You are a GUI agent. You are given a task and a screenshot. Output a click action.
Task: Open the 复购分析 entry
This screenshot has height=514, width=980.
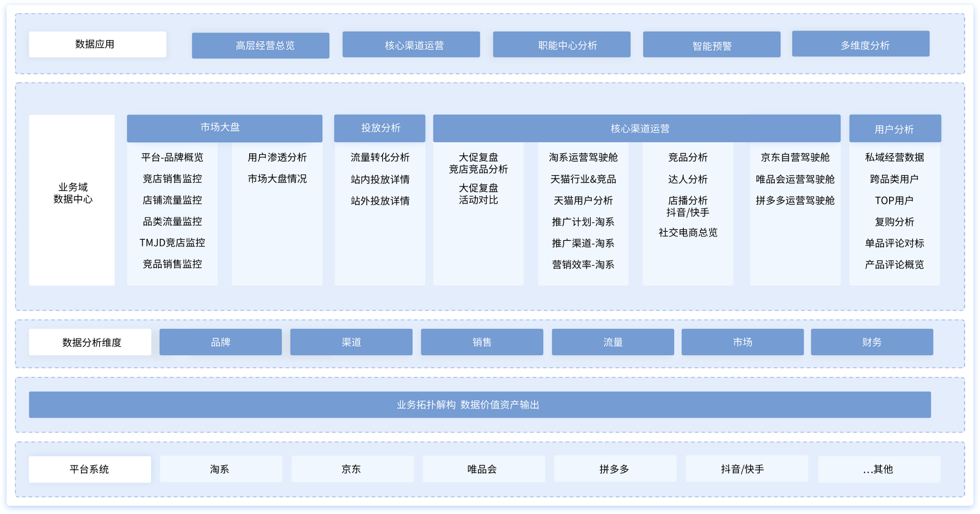(x=894, y=222)
